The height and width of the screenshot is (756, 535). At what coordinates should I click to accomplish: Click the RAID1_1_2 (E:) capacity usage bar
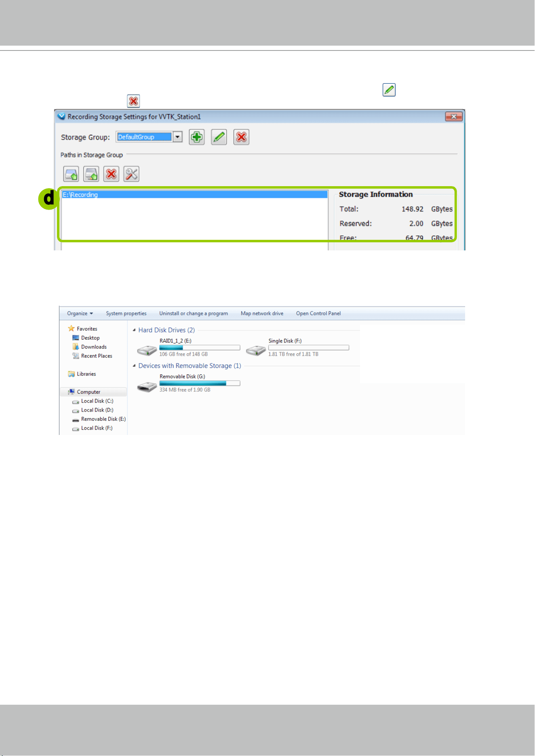(200, 348)
